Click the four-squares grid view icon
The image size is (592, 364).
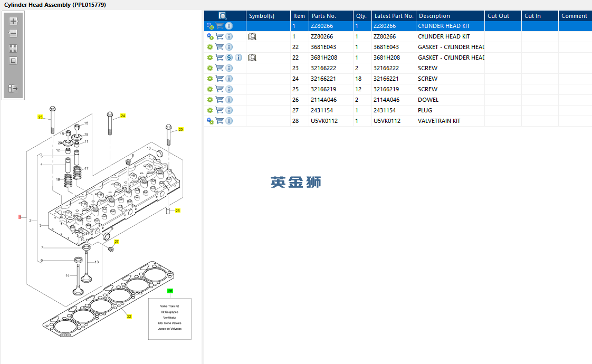[x=13, y=49]
